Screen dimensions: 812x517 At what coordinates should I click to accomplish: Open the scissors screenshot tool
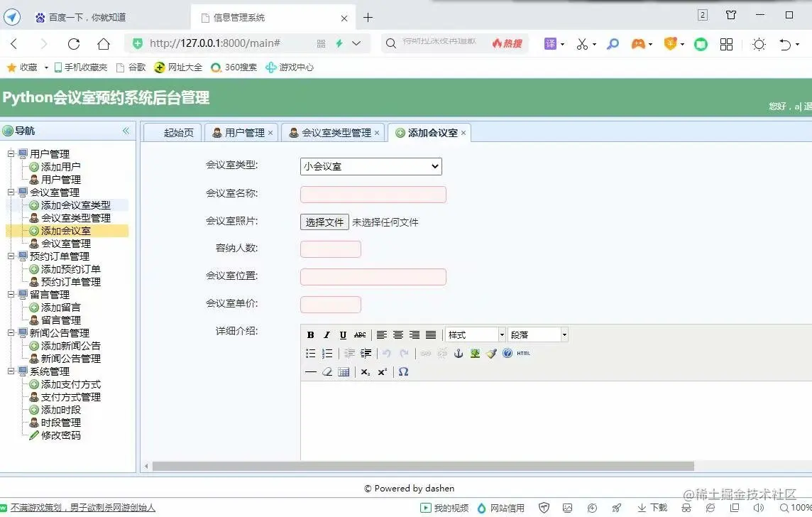click(x=583, y=44)
